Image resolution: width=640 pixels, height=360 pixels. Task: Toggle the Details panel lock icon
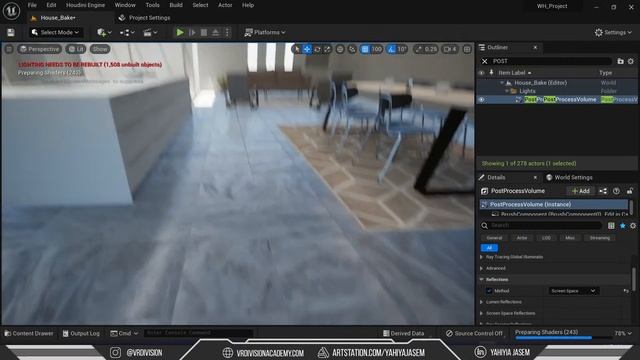[630, 191]
